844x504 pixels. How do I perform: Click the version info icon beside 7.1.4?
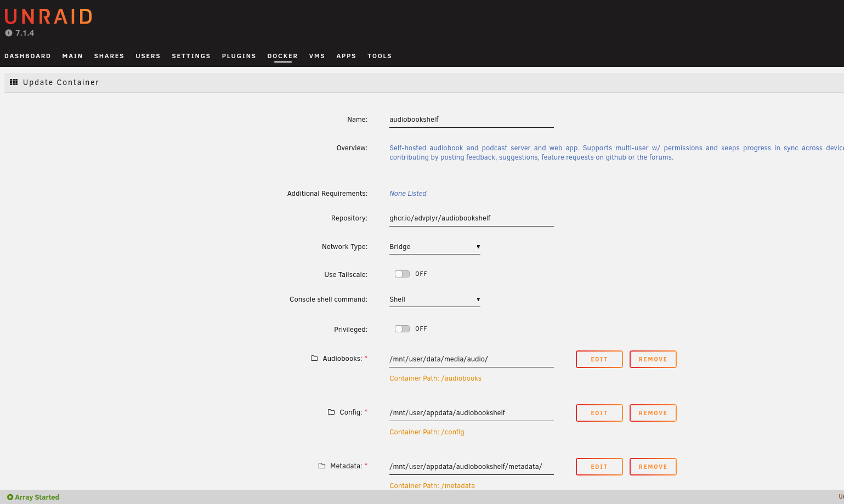click(9, 33)
